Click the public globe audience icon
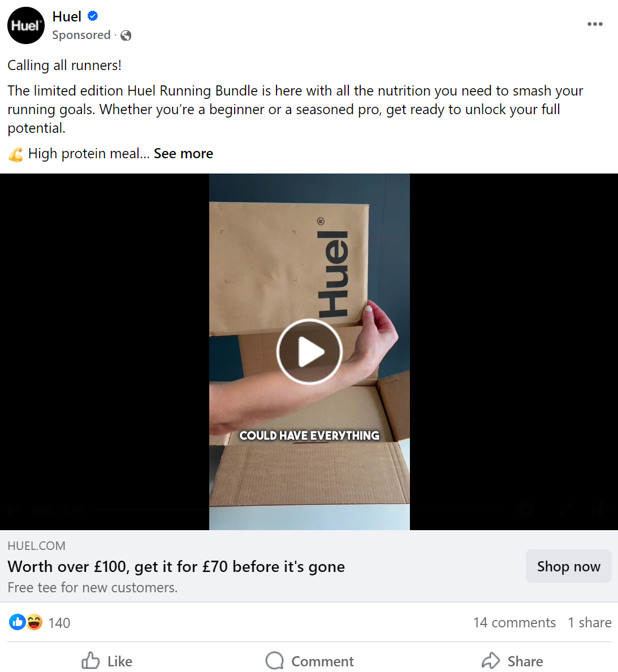618x672 pixels. tap(126, 35)
